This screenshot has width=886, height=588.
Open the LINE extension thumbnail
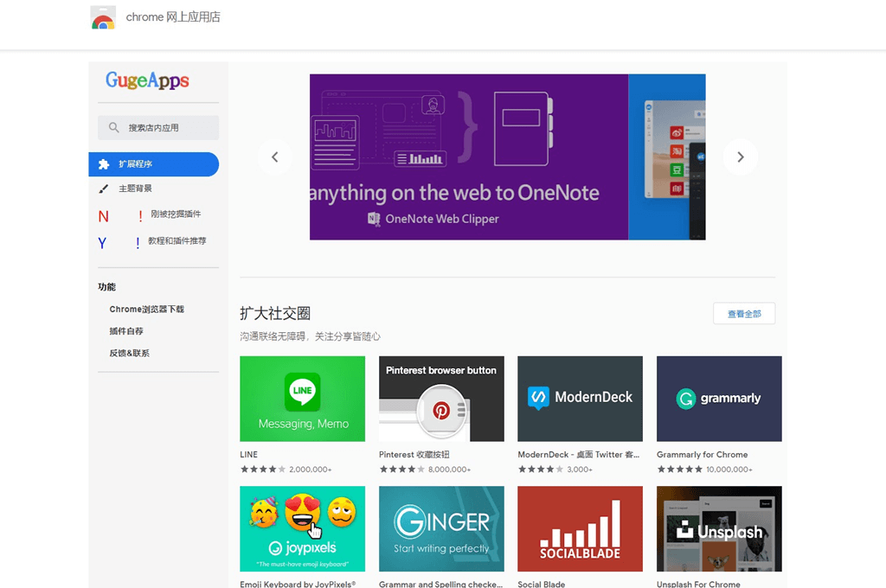coord(302,399)
